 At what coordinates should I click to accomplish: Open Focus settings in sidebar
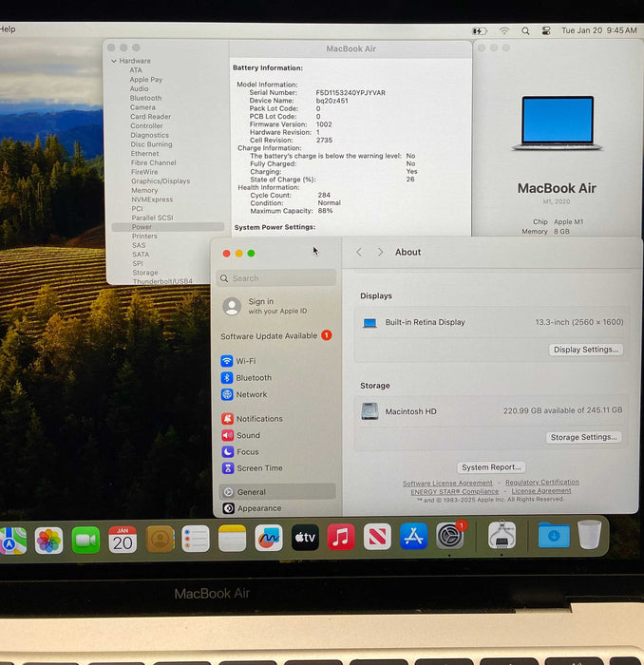[277, 451]
